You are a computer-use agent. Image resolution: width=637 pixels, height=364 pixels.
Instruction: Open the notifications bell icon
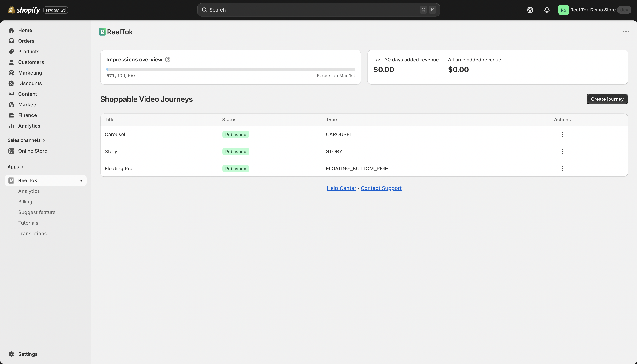click(547, 10)
